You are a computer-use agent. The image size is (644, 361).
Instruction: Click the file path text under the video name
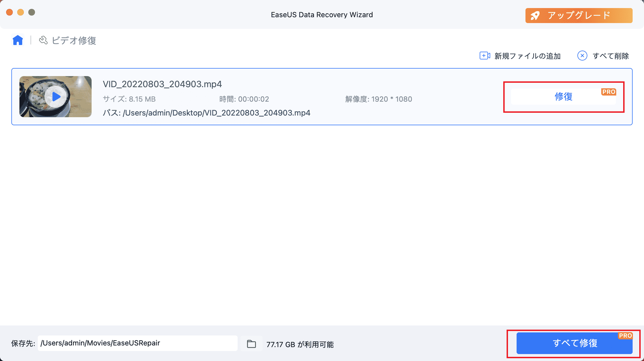coord(207,113)
